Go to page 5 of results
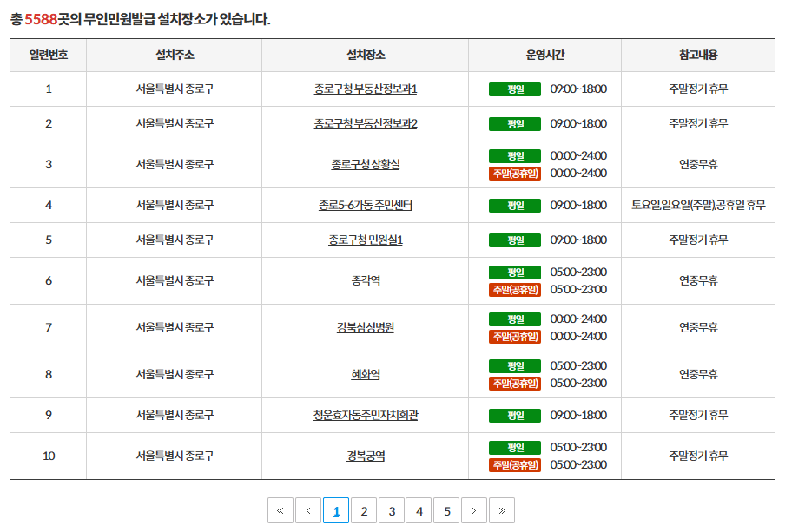The image size is (792, 532). click(x=447, y=510)
